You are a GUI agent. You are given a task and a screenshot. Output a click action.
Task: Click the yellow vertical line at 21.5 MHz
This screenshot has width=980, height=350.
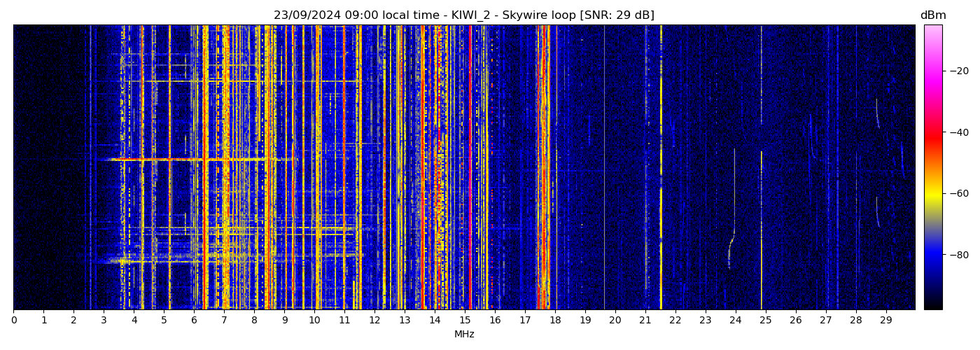click(x=660, y=168)
